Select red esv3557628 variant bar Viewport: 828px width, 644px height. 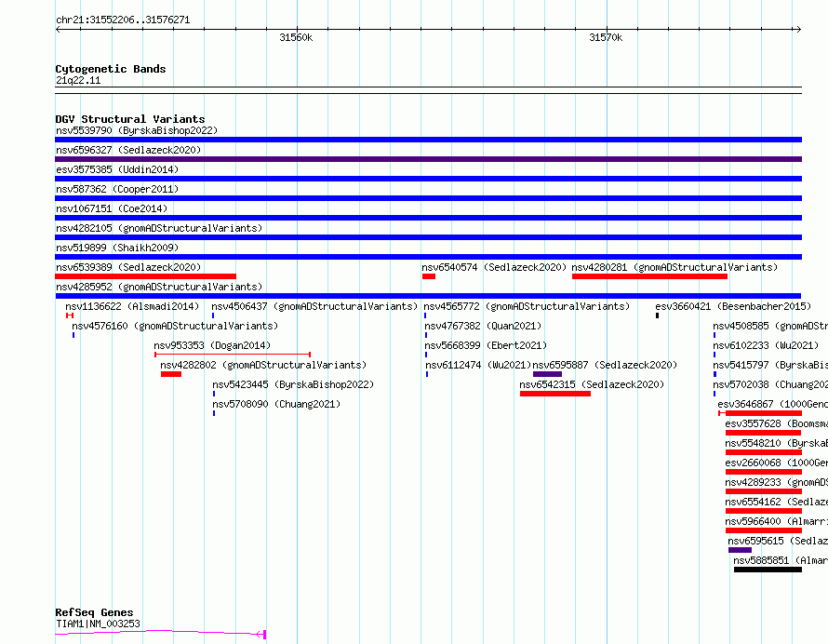pyautogui.click(x=763, y=433)
